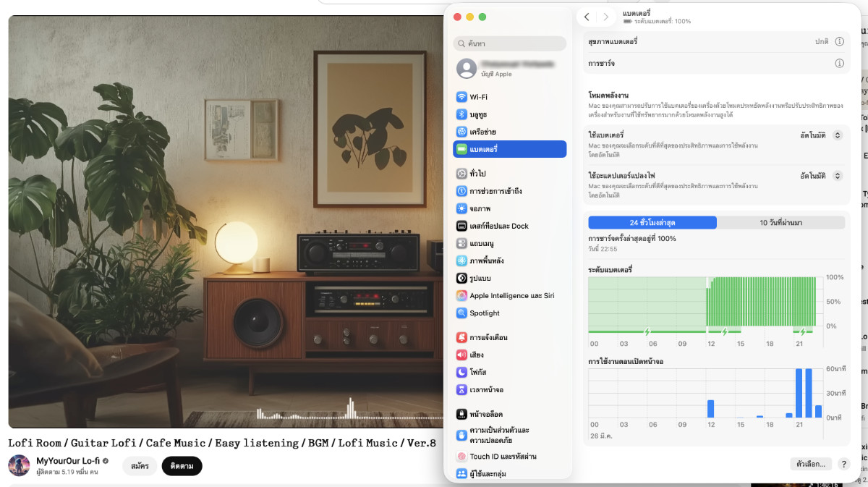
Task: Select the Network globe icon
Action: tap(461, 132)
